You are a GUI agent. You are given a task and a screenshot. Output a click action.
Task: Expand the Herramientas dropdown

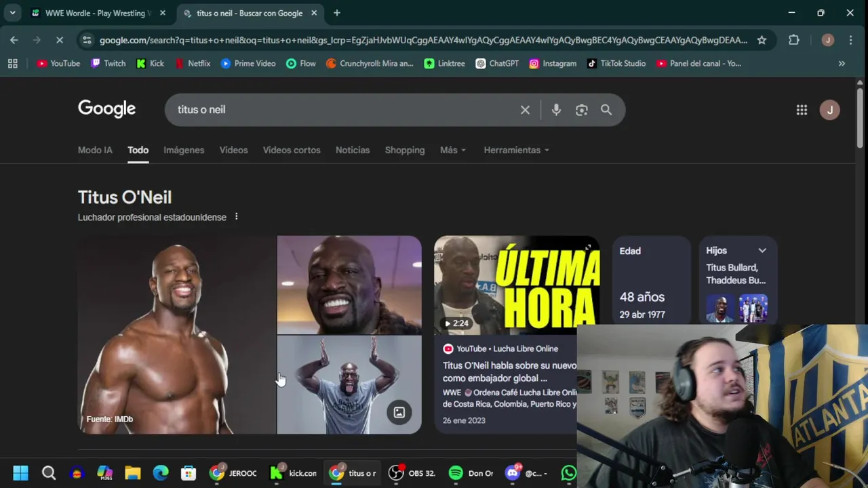(517, 150)
